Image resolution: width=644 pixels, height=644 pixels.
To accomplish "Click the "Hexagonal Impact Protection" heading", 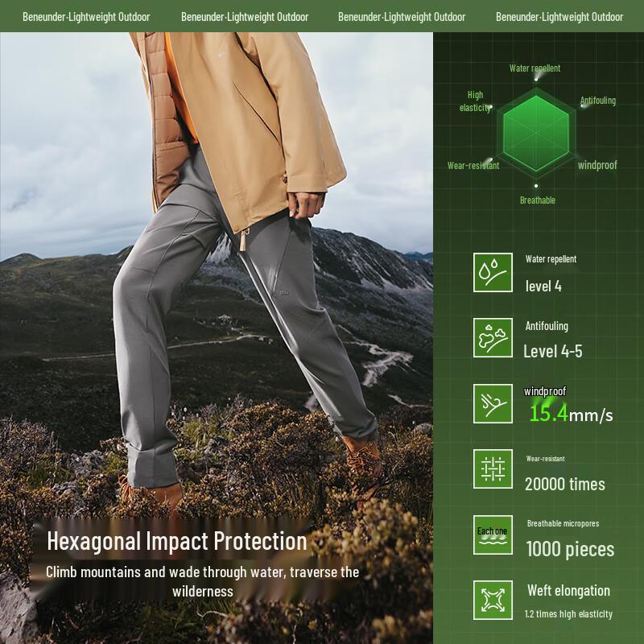I will [177, 541].
